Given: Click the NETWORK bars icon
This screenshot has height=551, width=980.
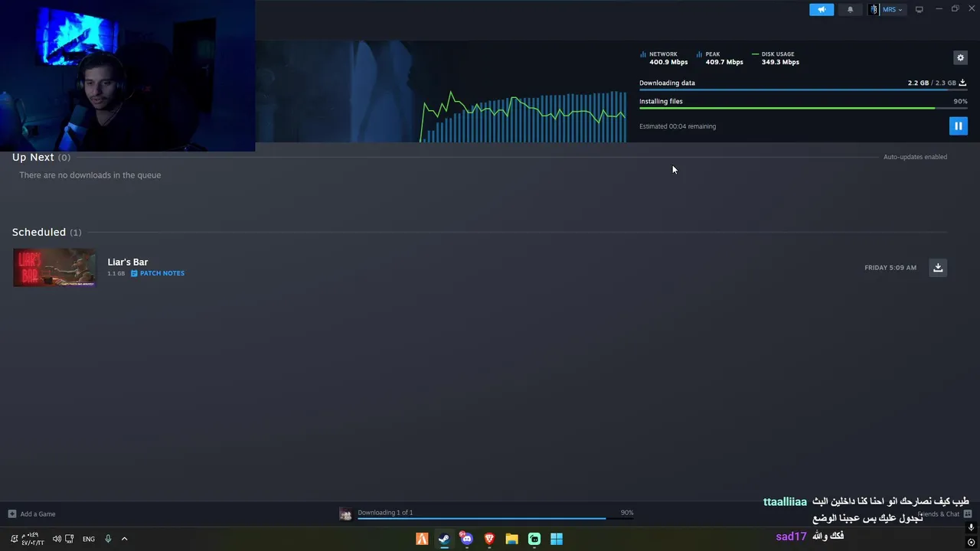Looking at the screenshot, I should (643, 54).
